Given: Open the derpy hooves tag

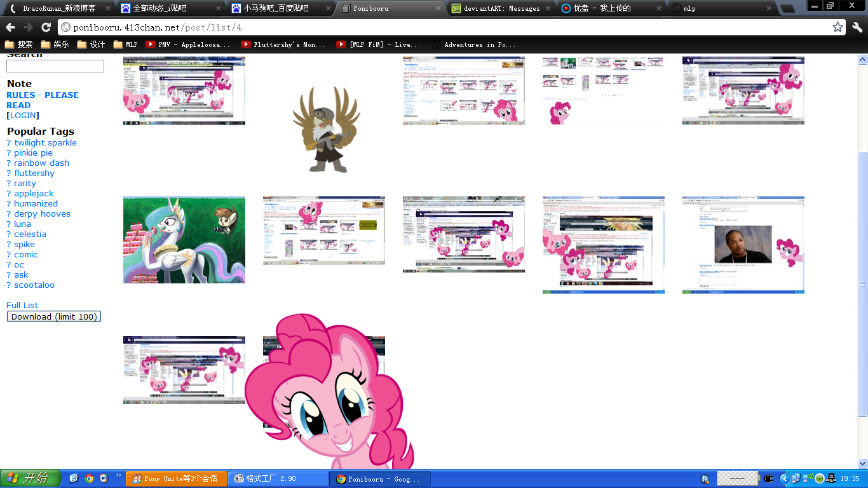Looking at the screenshot, I should point(43,213).
